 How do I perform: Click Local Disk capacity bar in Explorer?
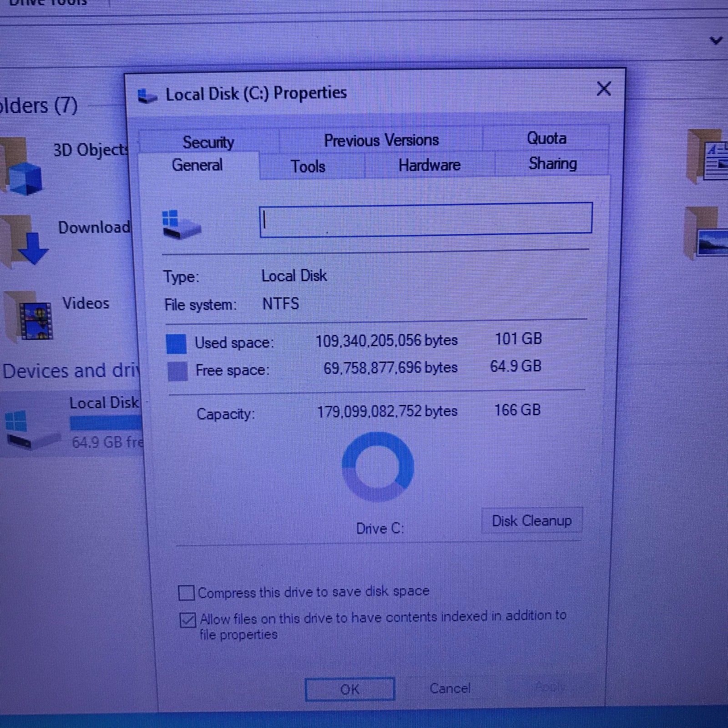106,424
